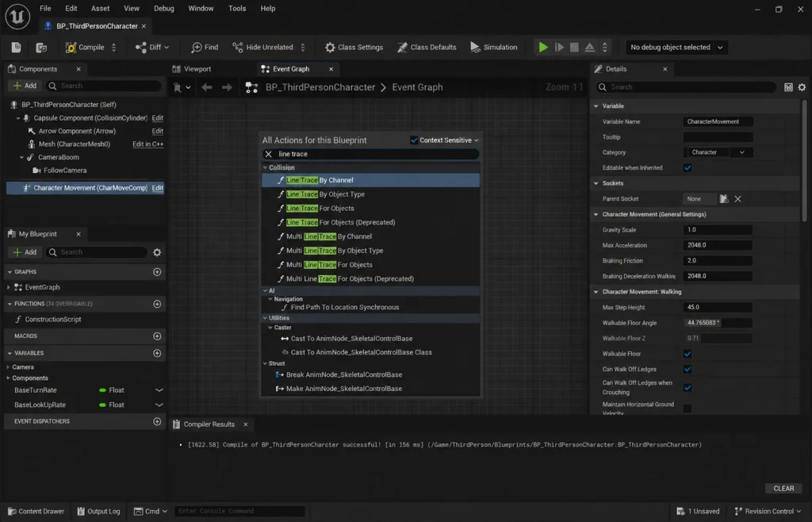Select the Event Graph tab
The height and width of the screenshot is (522, 812).
(x=291, y=69)
